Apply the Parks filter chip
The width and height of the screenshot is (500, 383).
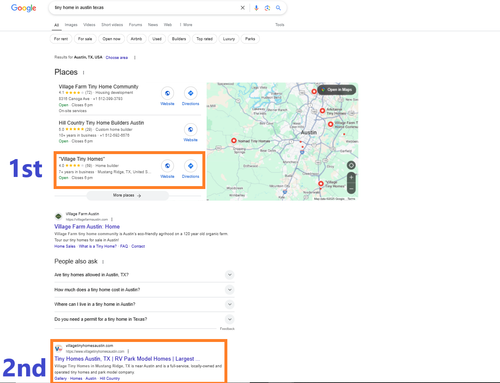pos(250,39)
